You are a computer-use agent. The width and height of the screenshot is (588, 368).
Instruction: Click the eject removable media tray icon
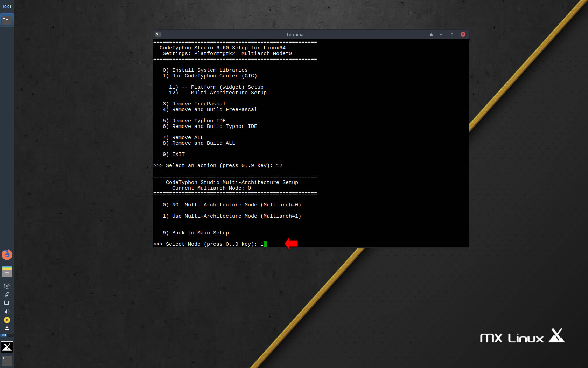point(7,328)
